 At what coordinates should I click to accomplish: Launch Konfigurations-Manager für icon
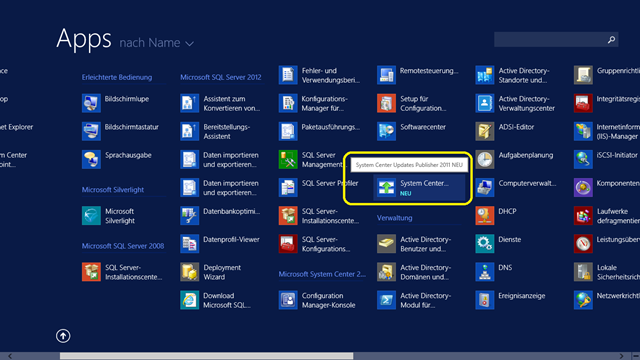point(288,103)
